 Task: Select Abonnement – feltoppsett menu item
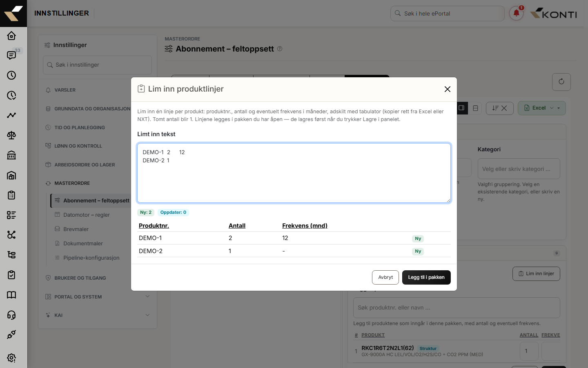[x=96, y=200]
